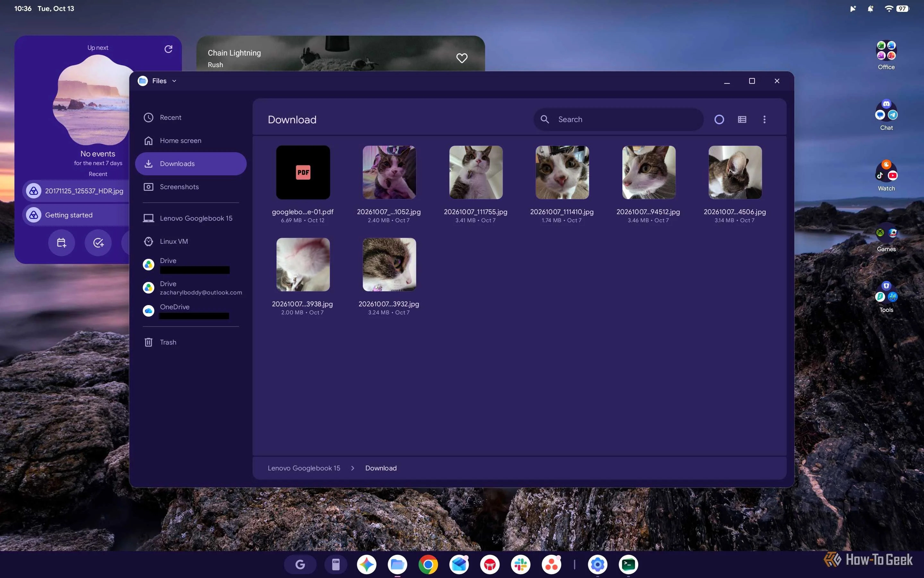924x578 pixels.
Task: Open Screenshots folder in sidebar
Action: coord(191,187)
